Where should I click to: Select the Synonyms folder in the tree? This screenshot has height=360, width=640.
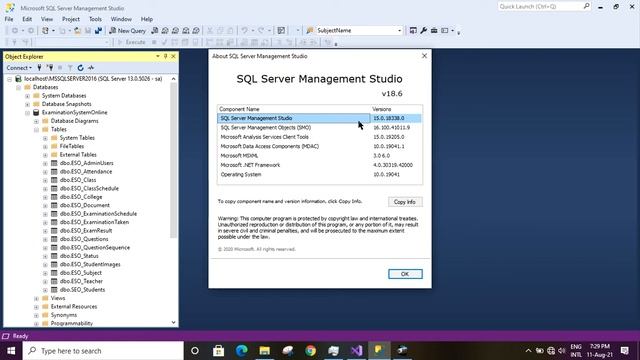pos(64,315)
